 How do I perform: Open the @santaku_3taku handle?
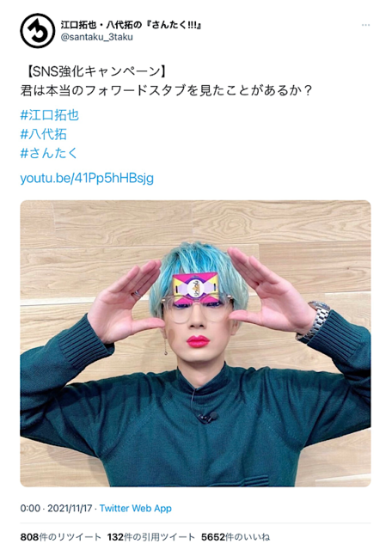[97, 37]
